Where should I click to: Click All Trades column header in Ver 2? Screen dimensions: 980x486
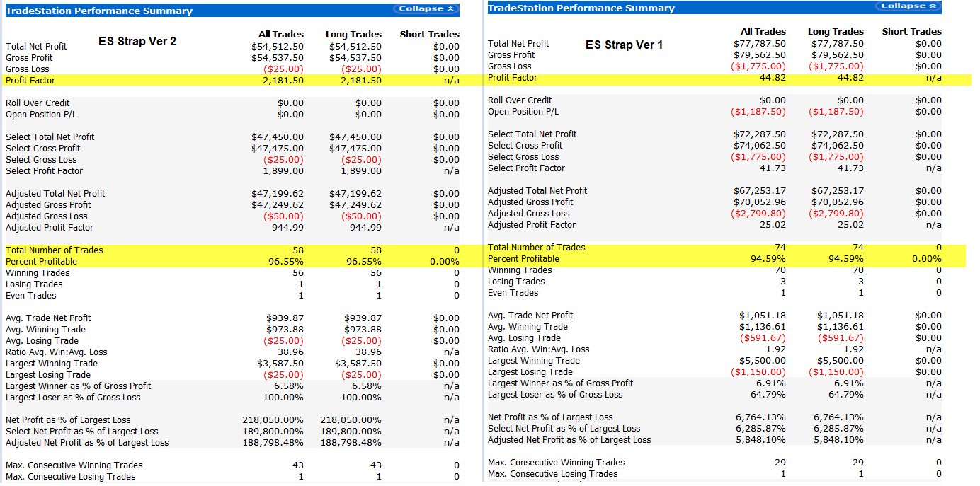click(x=281, y=34)
